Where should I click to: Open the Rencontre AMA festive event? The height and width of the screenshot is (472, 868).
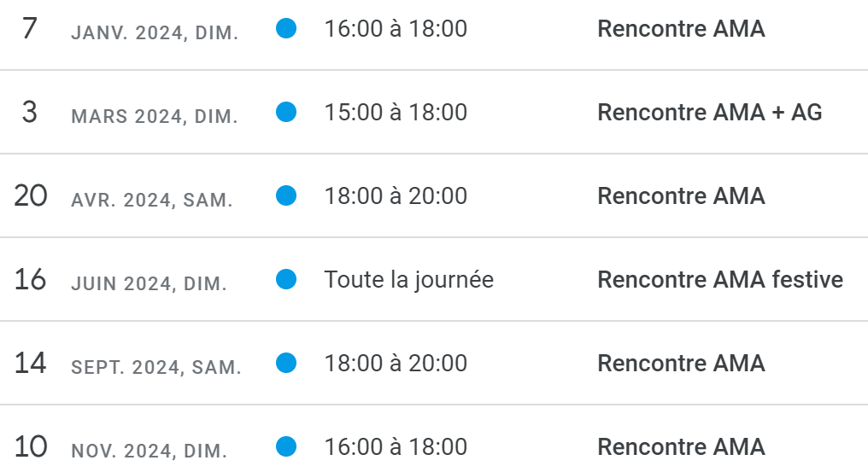click(x=720, y=279)
